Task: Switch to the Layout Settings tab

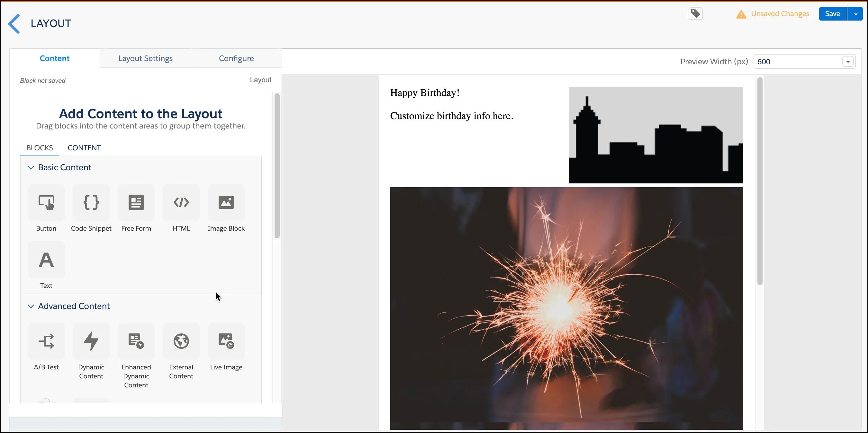Action: (x=146, y=58)
